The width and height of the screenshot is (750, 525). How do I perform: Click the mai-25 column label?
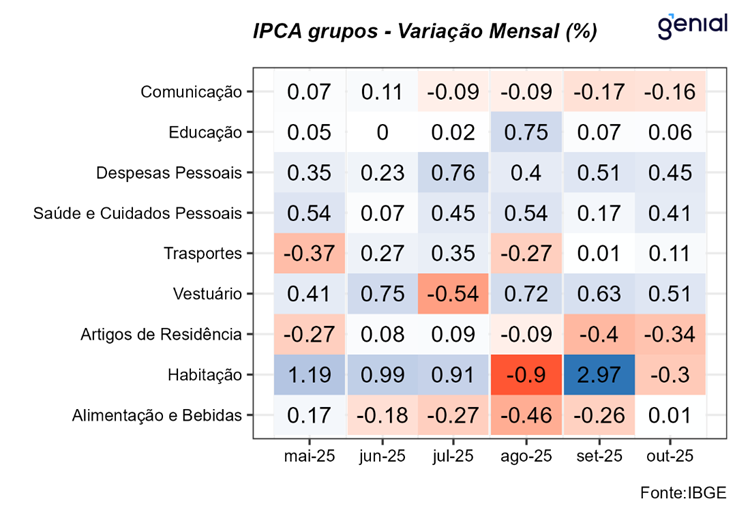coord(308,456)
